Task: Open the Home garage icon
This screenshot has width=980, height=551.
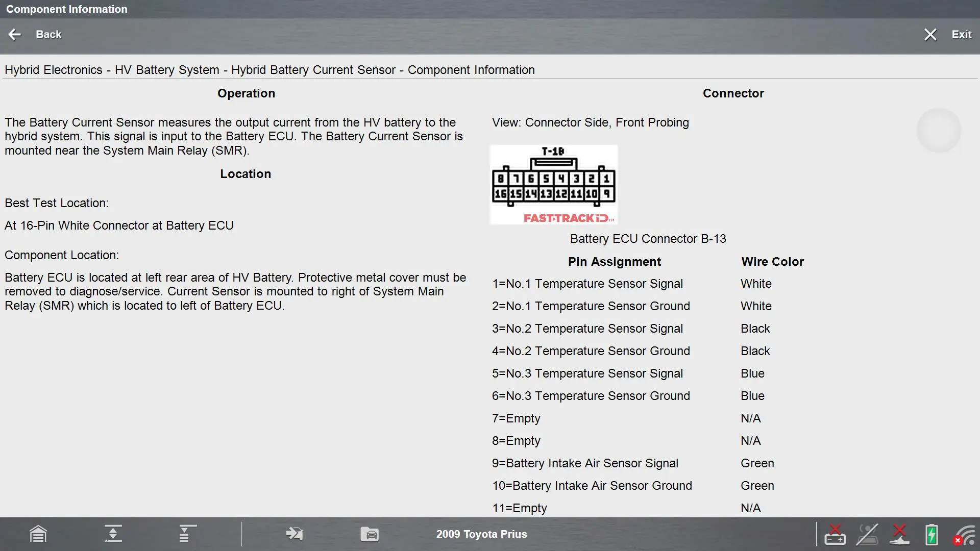Action: 38,534
